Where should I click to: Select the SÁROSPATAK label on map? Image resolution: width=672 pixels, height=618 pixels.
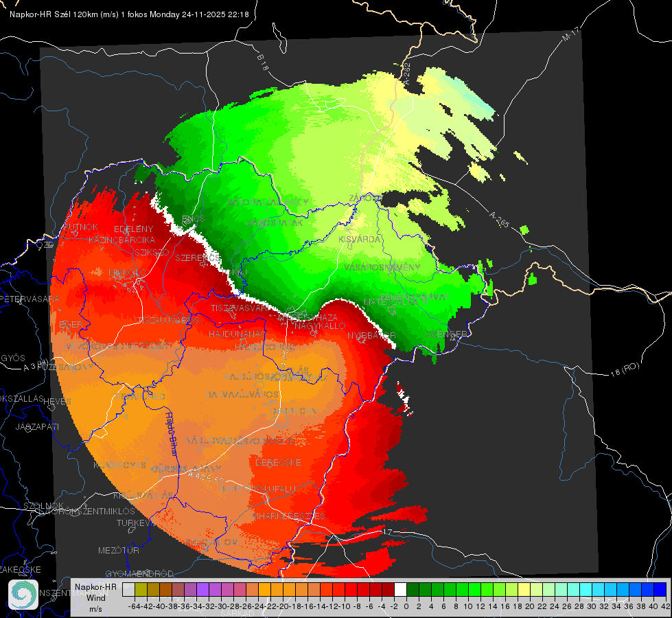(275, 223)
